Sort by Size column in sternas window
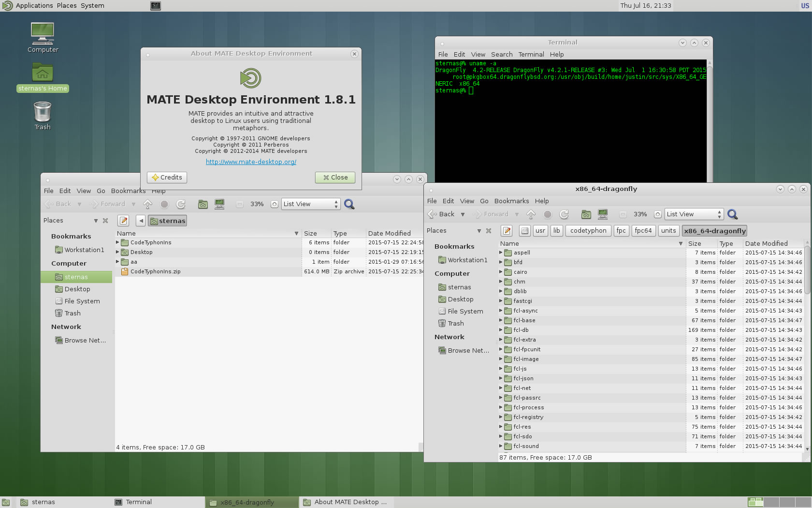 tap(317, 233)
